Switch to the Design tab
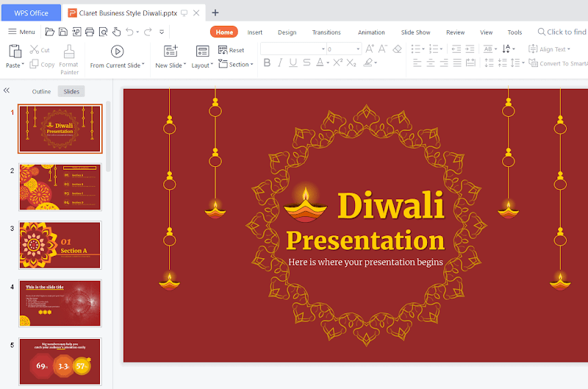This screenshot has height=389, width=588. [x=287, y=32]
